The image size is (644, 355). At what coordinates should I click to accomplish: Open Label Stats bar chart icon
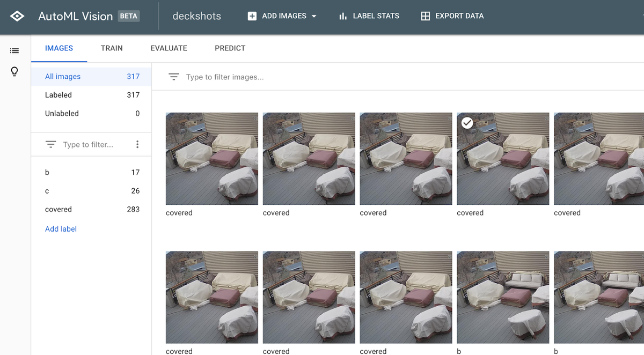coord(343,16)
